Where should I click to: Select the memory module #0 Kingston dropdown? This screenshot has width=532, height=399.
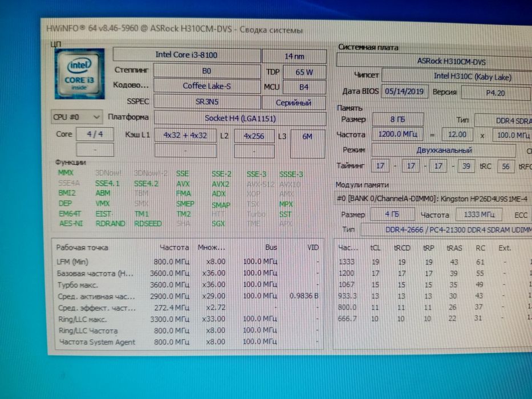[433, 198]
